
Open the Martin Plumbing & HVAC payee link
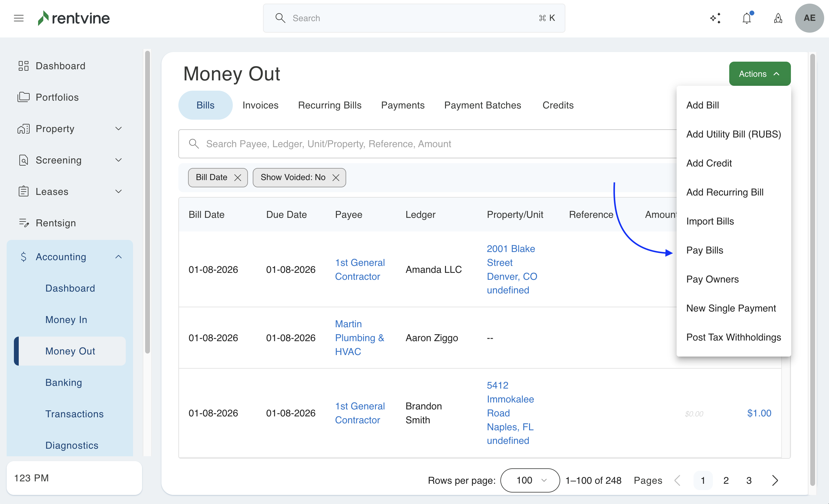pos(359,338)
